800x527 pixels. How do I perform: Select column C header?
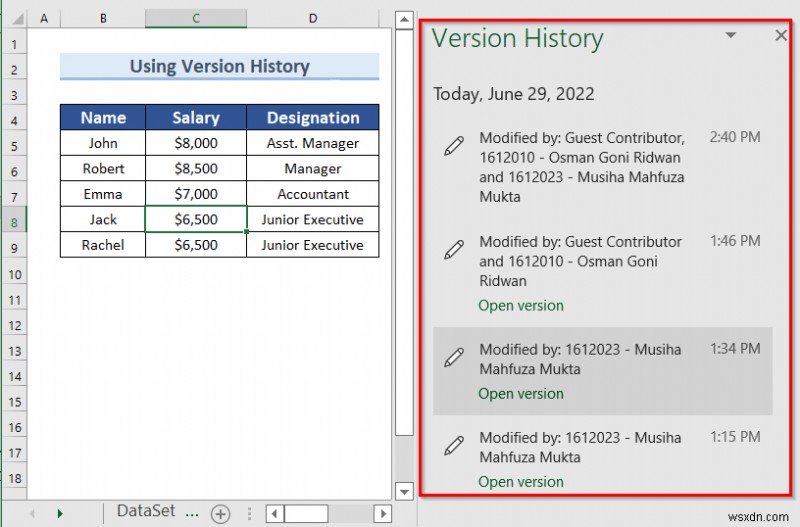tap(196, 18)
